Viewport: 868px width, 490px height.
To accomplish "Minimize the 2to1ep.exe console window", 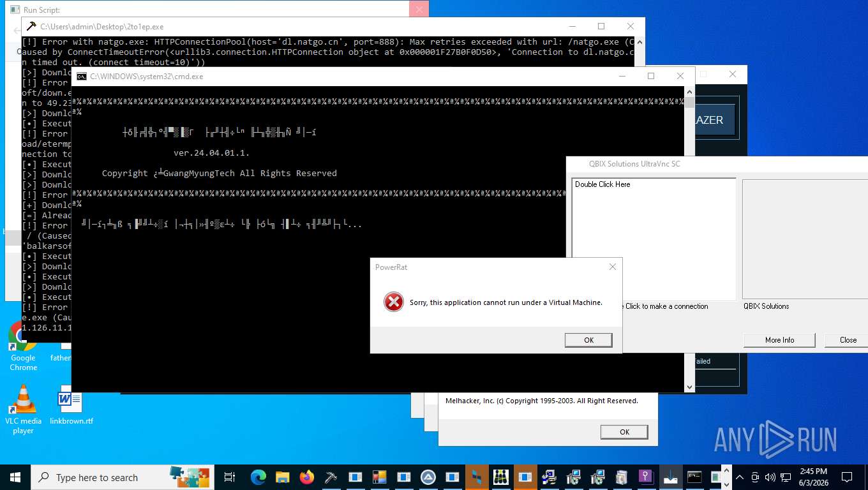I will coord(572,27).
